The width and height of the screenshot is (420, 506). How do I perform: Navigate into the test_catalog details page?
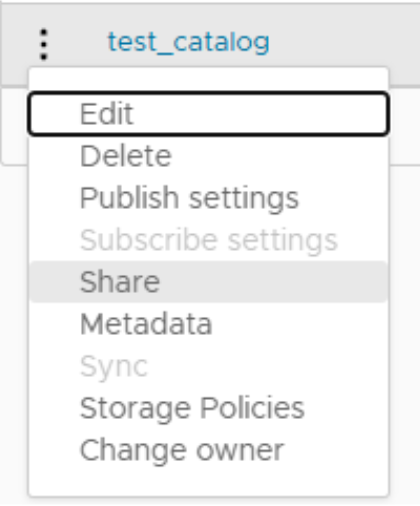189,42
